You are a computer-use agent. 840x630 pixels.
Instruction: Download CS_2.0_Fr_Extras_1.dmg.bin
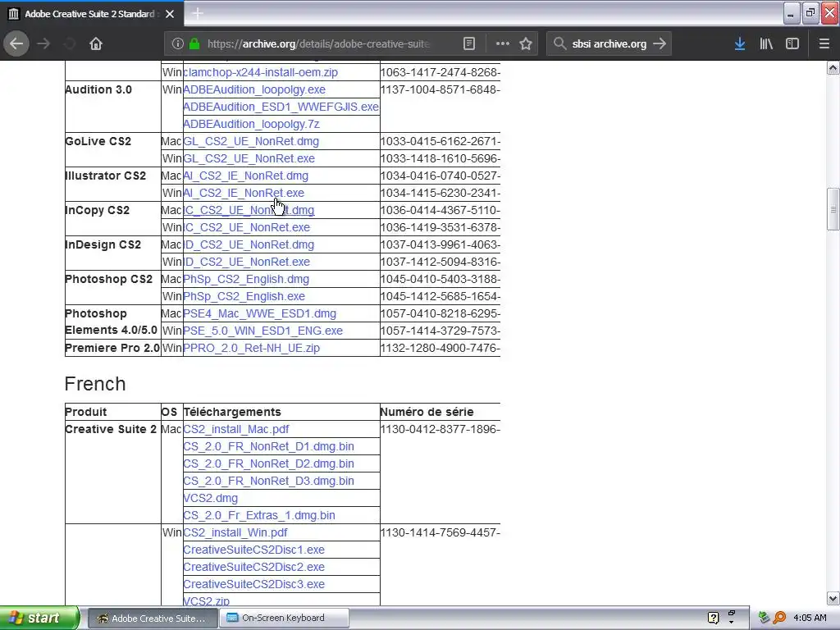259,515
